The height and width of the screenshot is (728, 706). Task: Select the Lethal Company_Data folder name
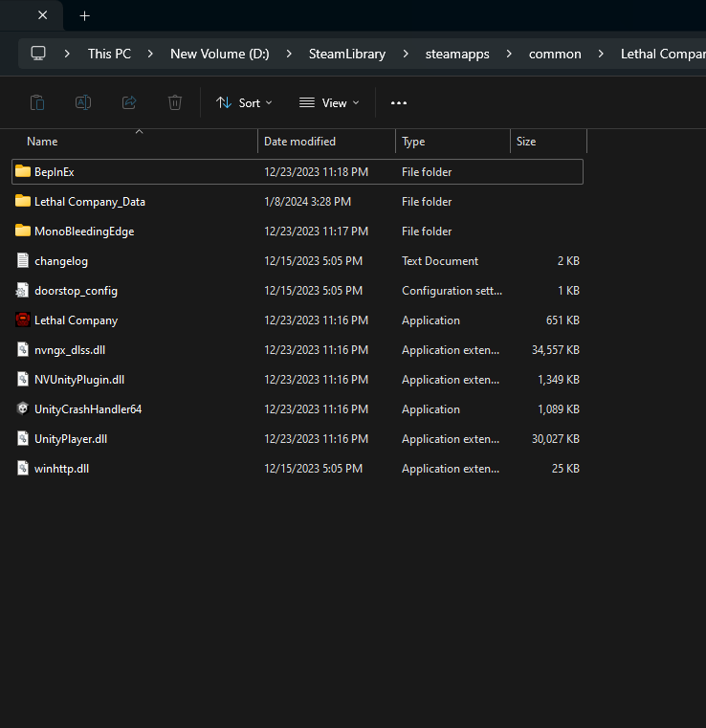90,202
